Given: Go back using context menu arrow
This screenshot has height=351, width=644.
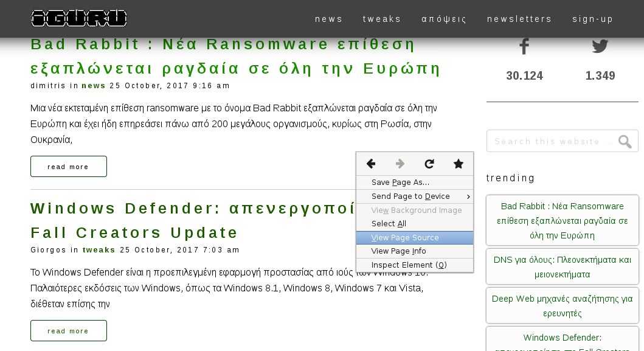Looking at the screenshot, I should (371, 164).
